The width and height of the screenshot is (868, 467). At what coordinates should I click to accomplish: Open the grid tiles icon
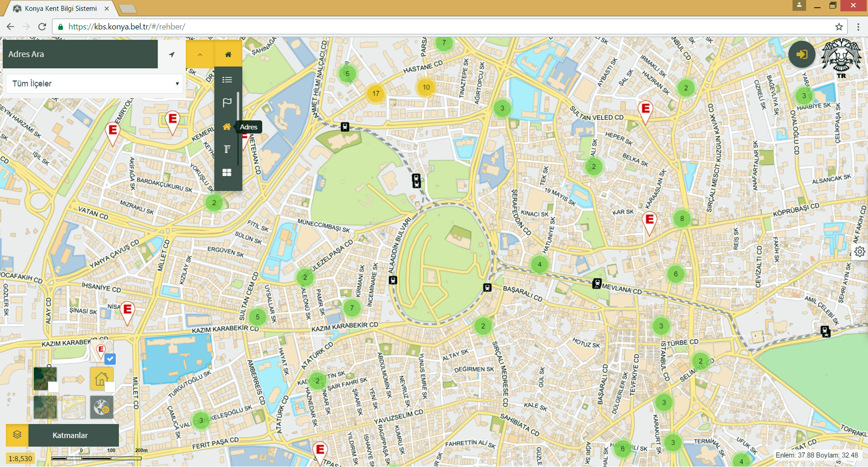pyautogui.click(x=227, y=172)
